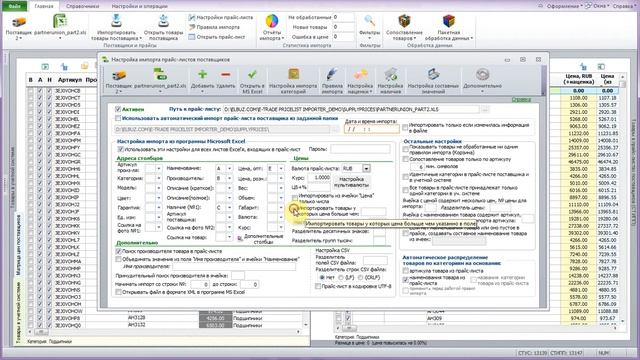Open Категория column dropdown
640x360 pixels.
click(x=159, y=178)
